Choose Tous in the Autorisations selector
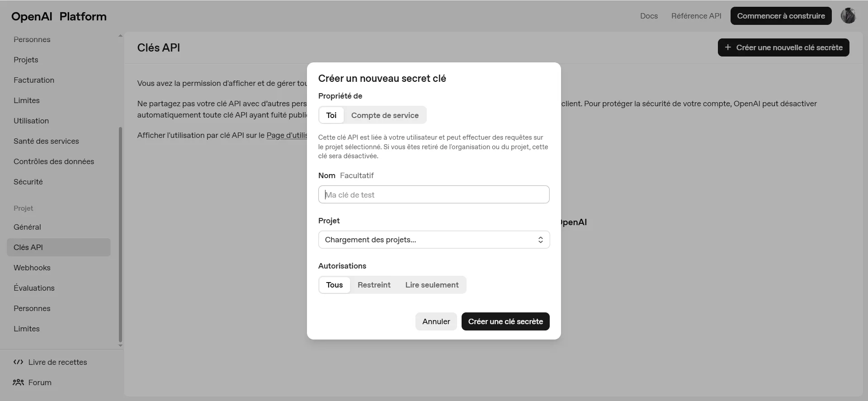 (x=335, y=285)
